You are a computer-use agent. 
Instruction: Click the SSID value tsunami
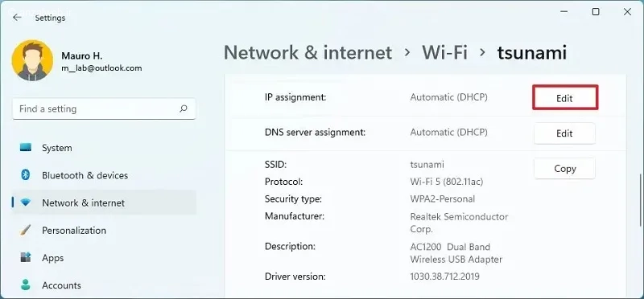pos(427,165)
